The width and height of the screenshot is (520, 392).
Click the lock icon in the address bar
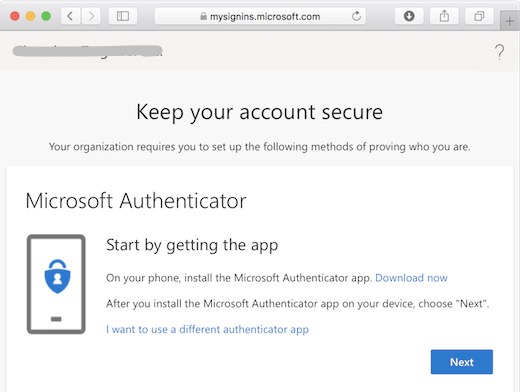[x=203, y=16]
